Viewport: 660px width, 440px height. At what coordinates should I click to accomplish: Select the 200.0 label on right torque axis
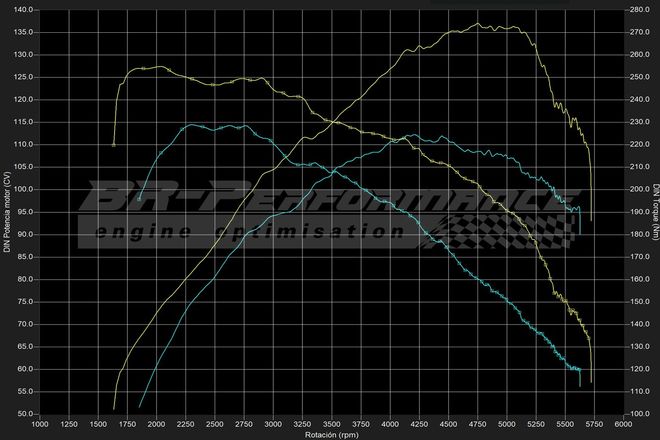coord(639,189)
